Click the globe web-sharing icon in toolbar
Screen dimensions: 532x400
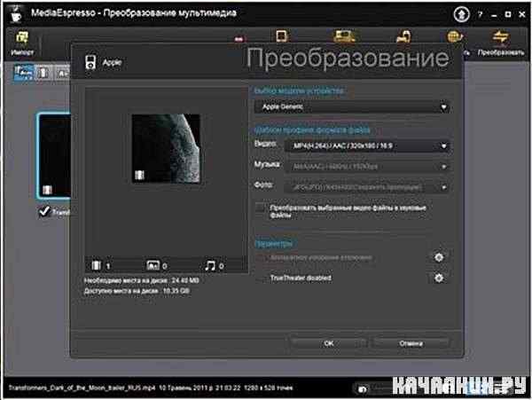pos(455,36)
